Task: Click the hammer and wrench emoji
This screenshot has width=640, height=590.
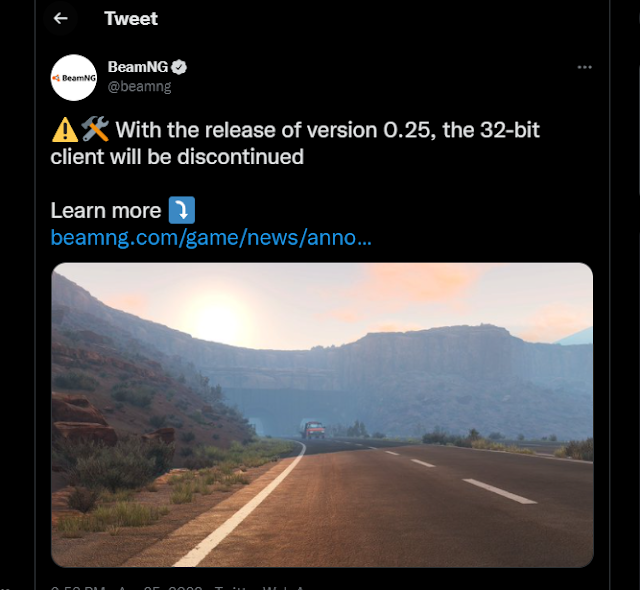Action: tap(95, 129)
